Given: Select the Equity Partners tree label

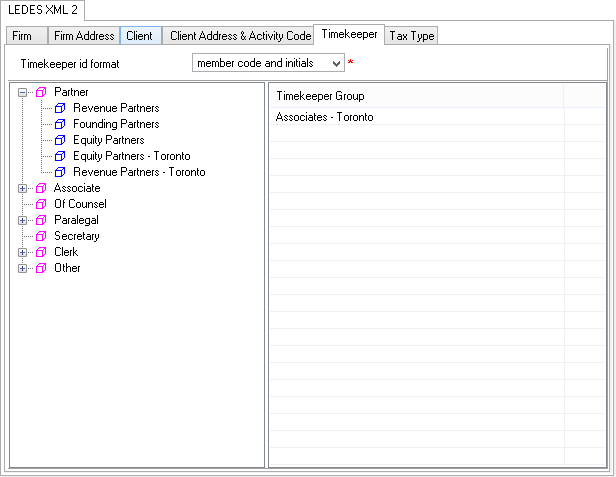Looking at the screenshot, I should (109, 140).
